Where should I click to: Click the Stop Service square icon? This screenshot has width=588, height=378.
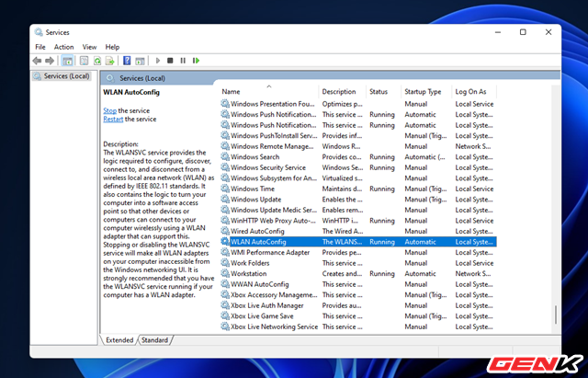pos(170,61)
